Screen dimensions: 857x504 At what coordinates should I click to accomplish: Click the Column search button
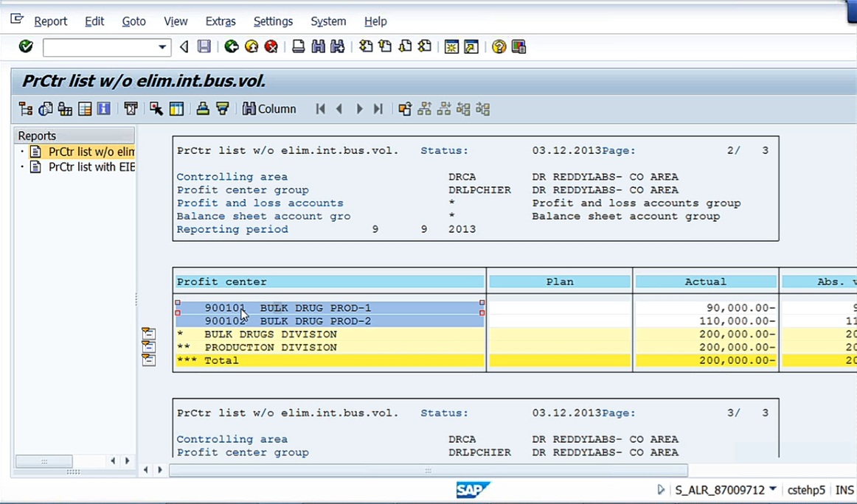tap(269, 109)
